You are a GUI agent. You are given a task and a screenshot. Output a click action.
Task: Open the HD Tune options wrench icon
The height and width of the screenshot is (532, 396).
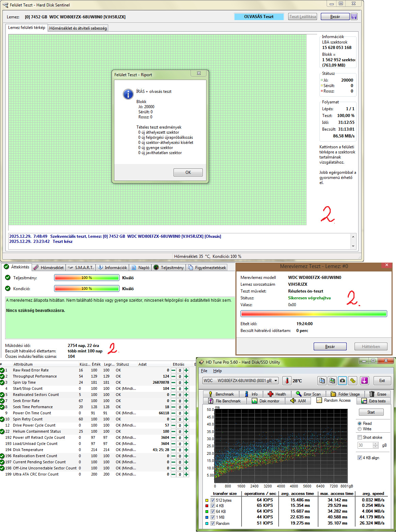[x=353, y=381]
